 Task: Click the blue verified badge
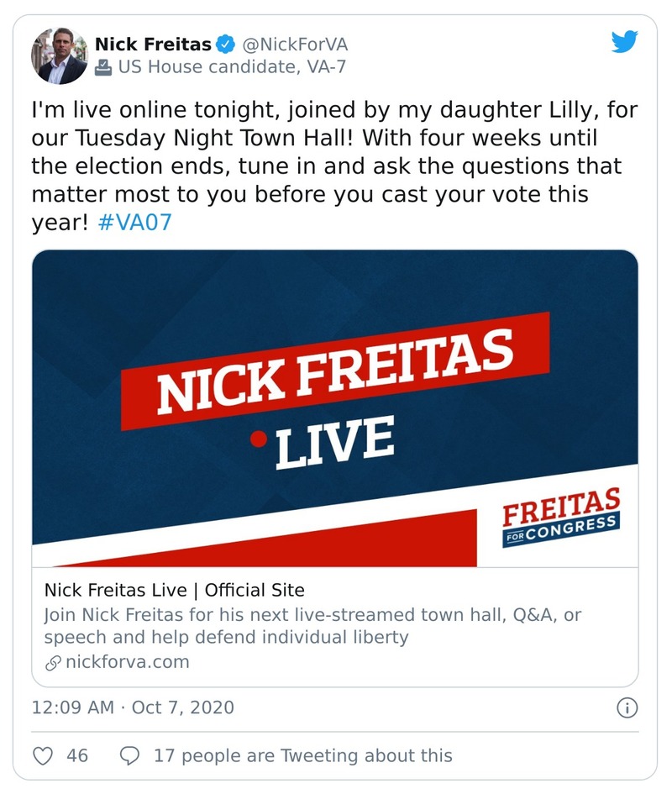tap(226, 44)
